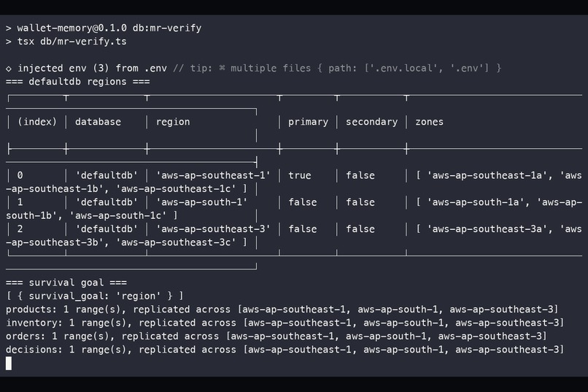Click 'defaultdb' in row 1
This screenshot has width=588, height=392.
[x=107, y=202]
